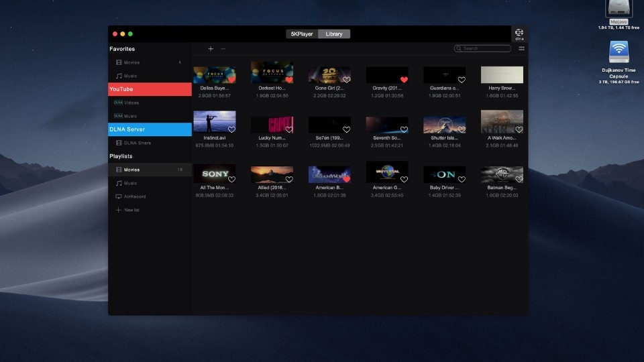Select the Shutter Island thumbnail
Screen dimensions: 644x362
pos(444,125)
